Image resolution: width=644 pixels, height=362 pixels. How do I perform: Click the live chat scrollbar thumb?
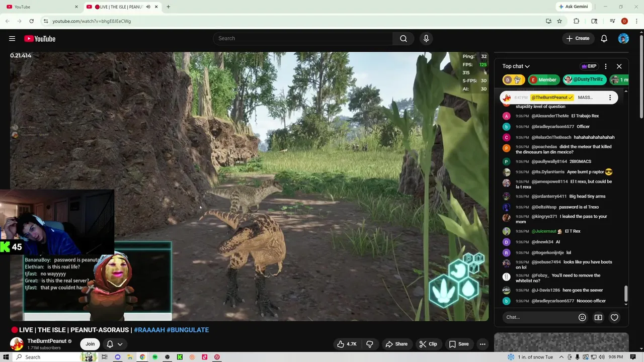(x=626, y=293)
